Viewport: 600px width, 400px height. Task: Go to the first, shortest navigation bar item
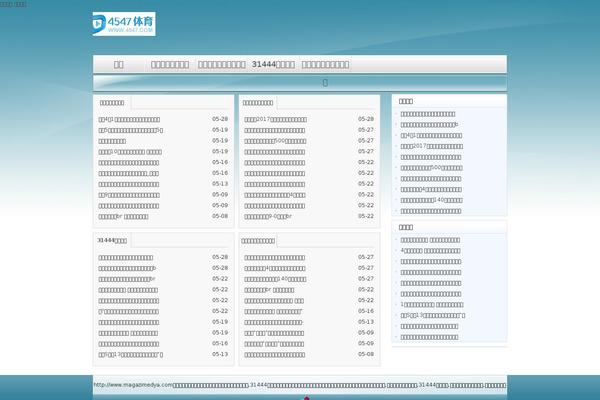click(119, 64)
